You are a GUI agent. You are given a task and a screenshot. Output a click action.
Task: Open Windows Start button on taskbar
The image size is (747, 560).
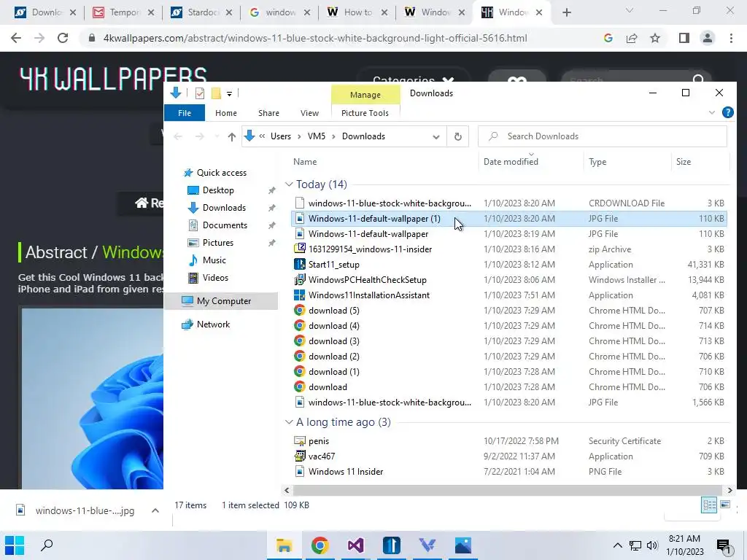pos(15,545)
